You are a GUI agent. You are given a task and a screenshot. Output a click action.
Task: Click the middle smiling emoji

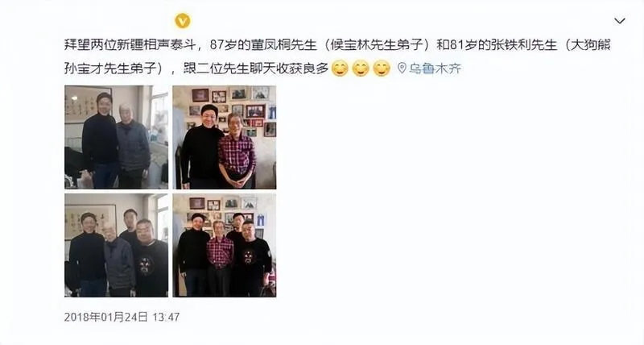coord(361,69)
